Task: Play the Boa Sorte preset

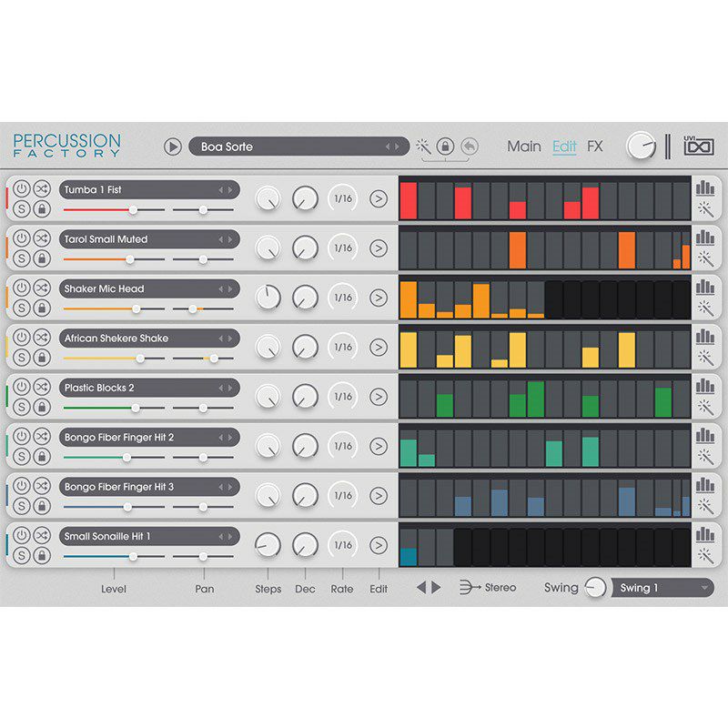Action: click(173, 147)
